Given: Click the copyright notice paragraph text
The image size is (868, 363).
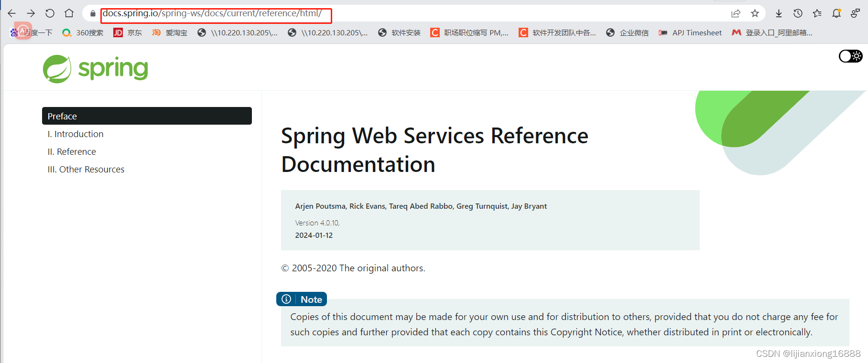Looking at the screenshot, I should pos(564,324).
